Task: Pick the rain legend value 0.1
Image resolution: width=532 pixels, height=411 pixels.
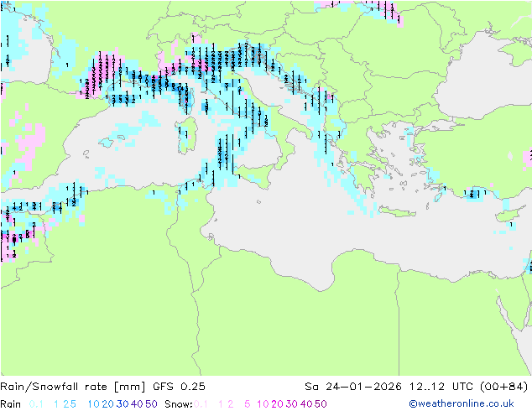Action: pos(36,404)
